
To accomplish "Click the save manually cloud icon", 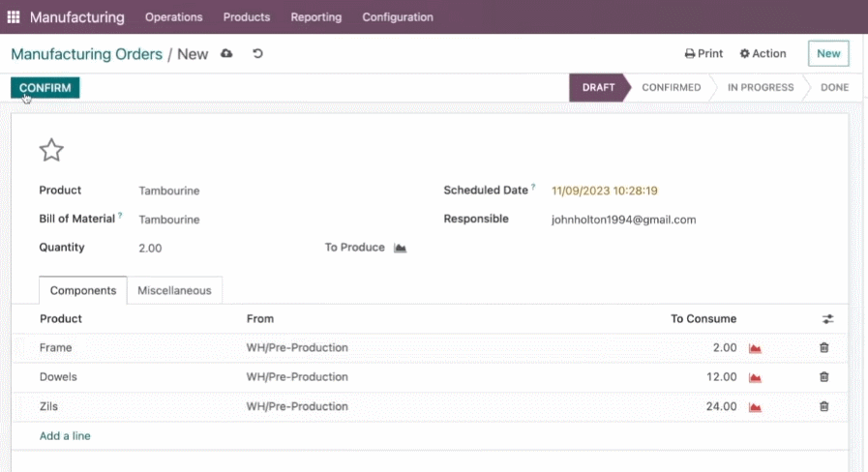I will tap(226, 53).
